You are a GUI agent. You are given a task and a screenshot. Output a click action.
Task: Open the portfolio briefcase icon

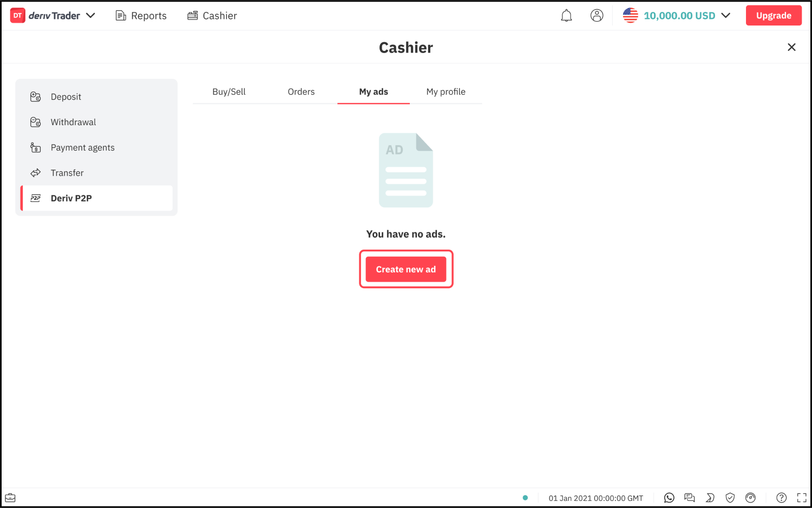click(x=10, y=498)
